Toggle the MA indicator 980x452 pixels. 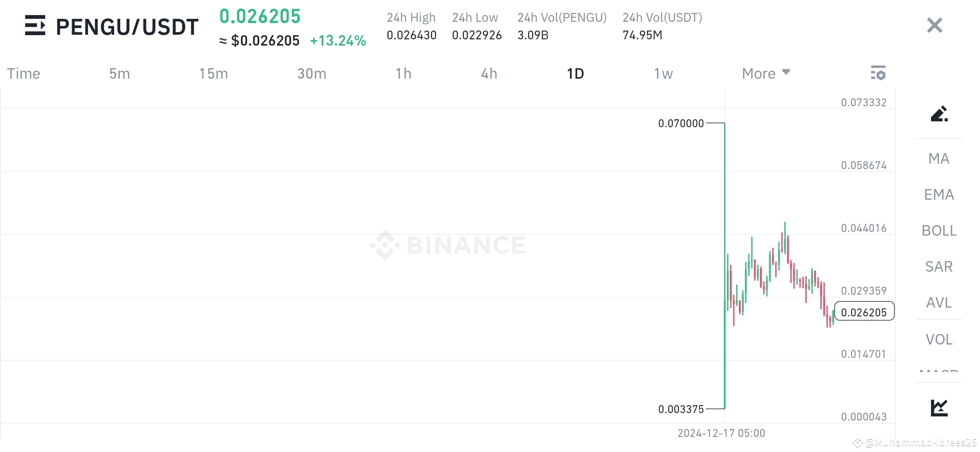click(939, 159)
